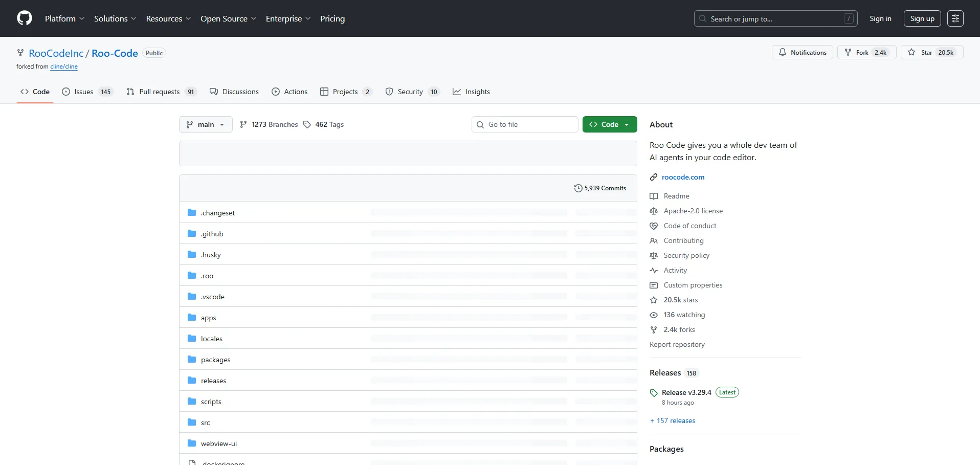Switch to the Pull requests tab

[159, 92]
